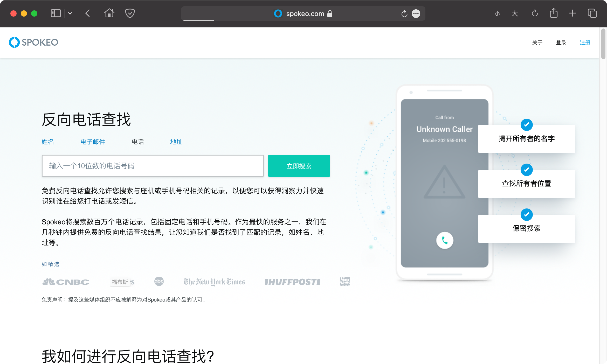Click the warning triangle on phone screen
Viewport: 607px width, 364px height.
pyautogui.click(x=444, y=182)
